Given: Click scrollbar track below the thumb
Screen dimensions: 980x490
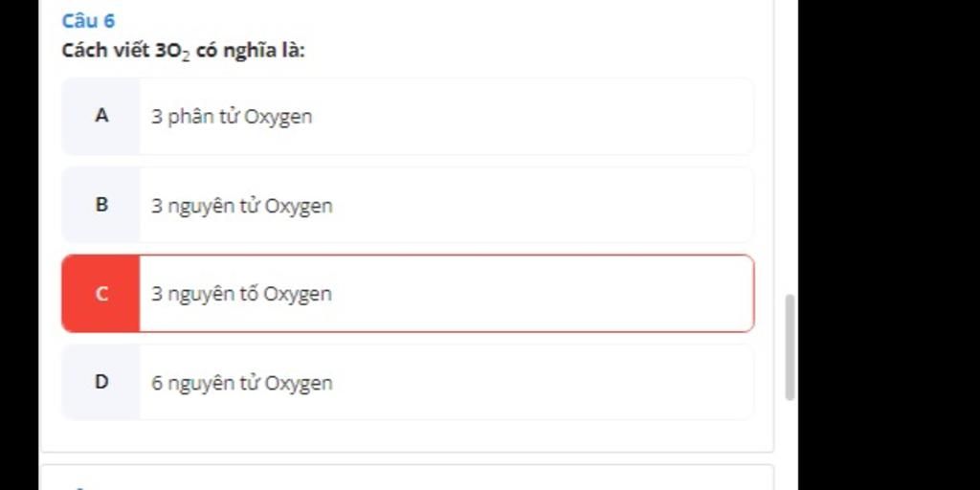Looking at the screenshot, I should pos(790,444).
